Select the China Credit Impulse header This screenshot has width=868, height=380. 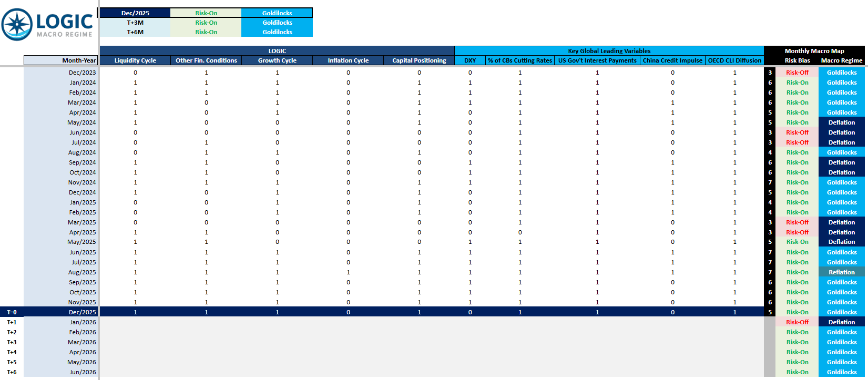click(x=672, y=60)
